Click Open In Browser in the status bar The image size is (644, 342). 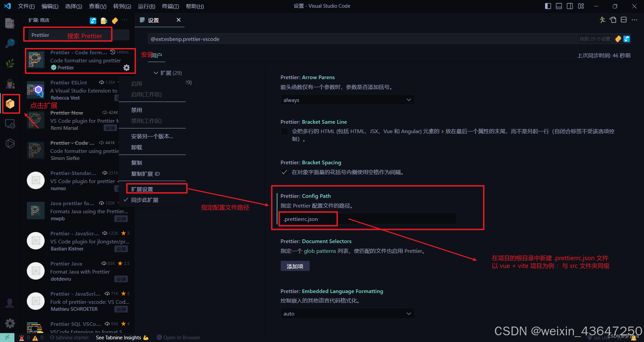click(x=178, y=338)
